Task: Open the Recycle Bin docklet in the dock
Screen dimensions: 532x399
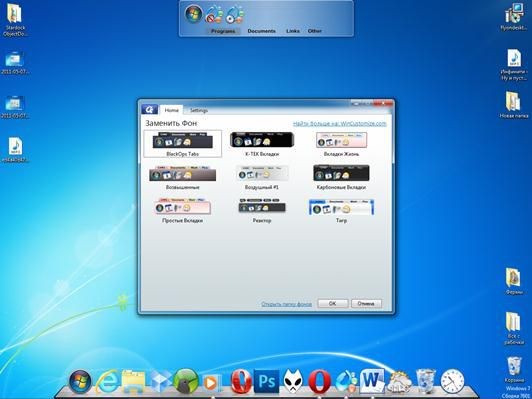Action: pyautogui.click(x=425, y=382)
